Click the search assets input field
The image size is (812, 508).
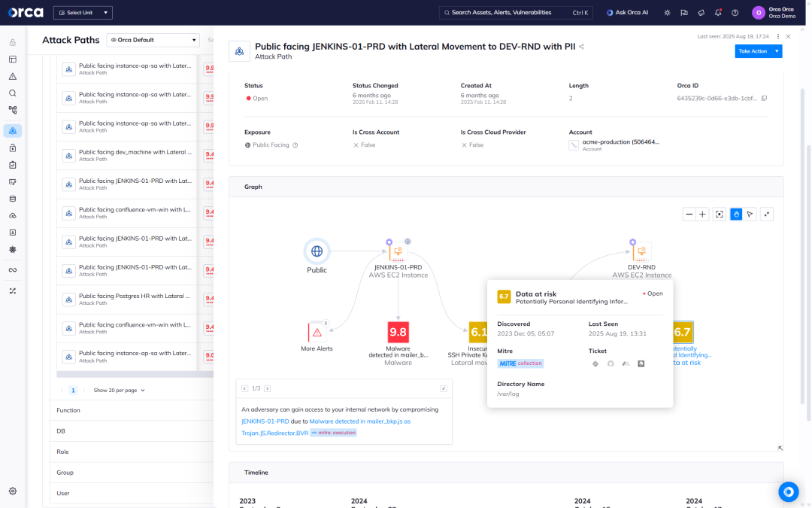click(x=516, y=13)
